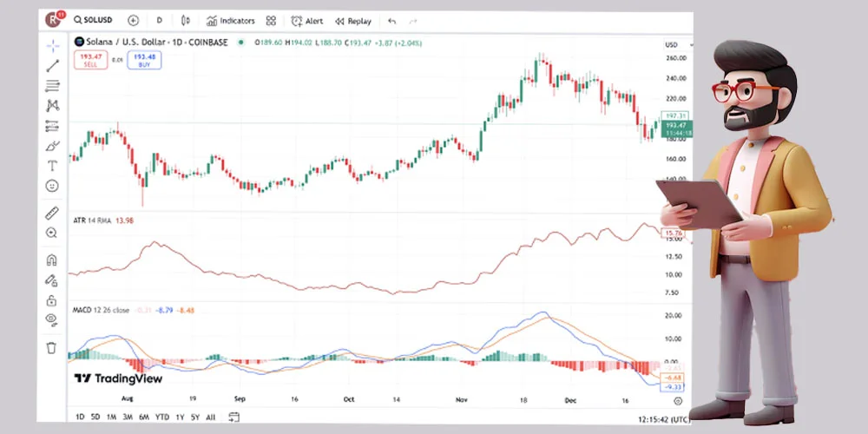Create an Alert from the toolbar
This screenshot has width=868, height=434.
point(307,21)
